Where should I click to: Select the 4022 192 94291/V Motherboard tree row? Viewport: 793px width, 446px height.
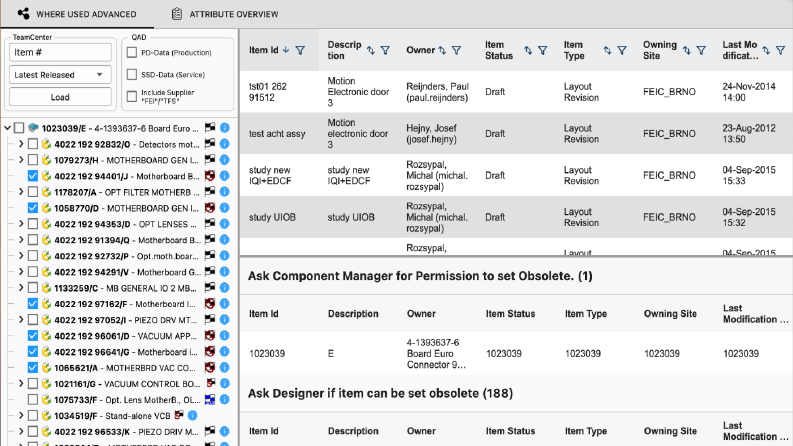127,272
